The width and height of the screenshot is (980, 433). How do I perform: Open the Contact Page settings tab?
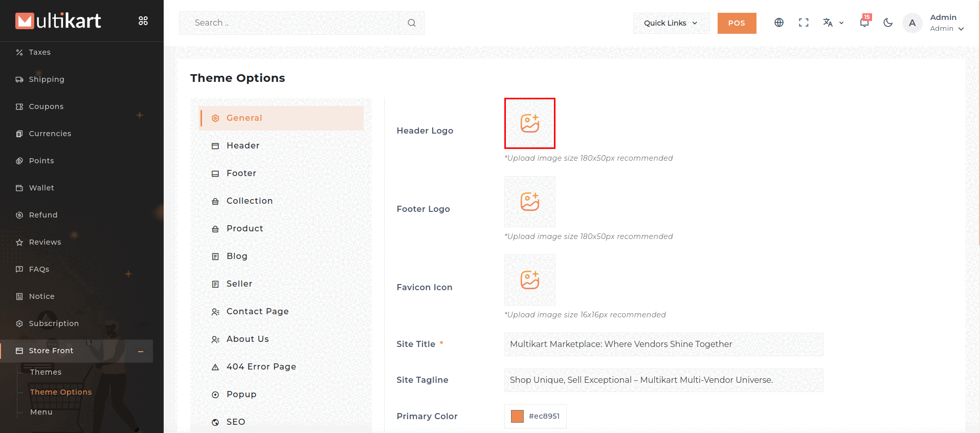click(257, 312)
